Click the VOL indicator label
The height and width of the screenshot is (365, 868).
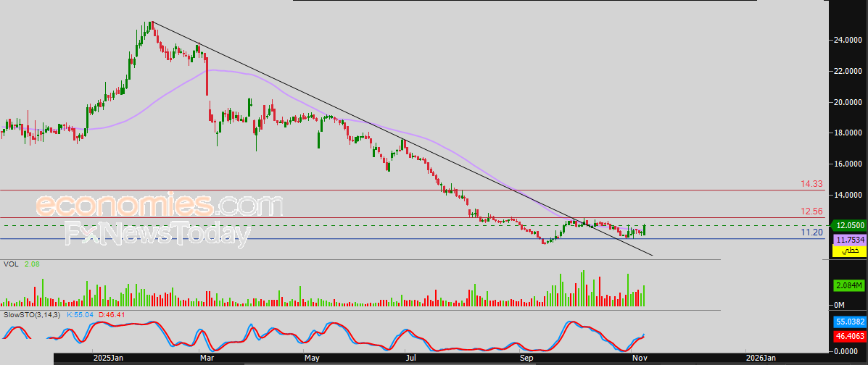11,264
